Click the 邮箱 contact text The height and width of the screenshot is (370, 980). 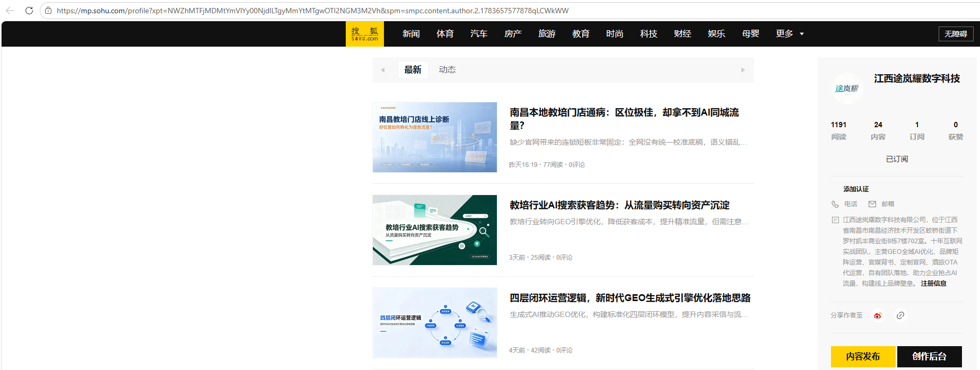tap(888, 204)
